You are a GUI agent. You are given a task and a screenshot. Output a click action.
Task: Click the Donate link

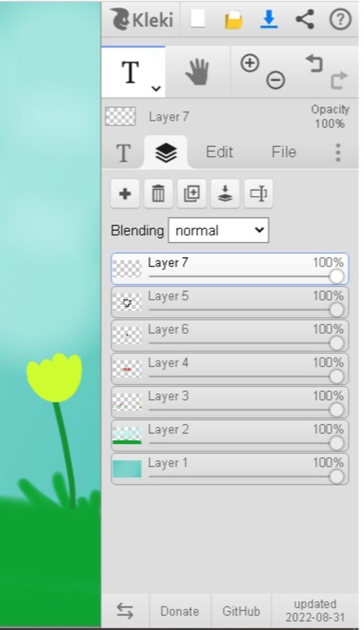click(x=180, y=611)
